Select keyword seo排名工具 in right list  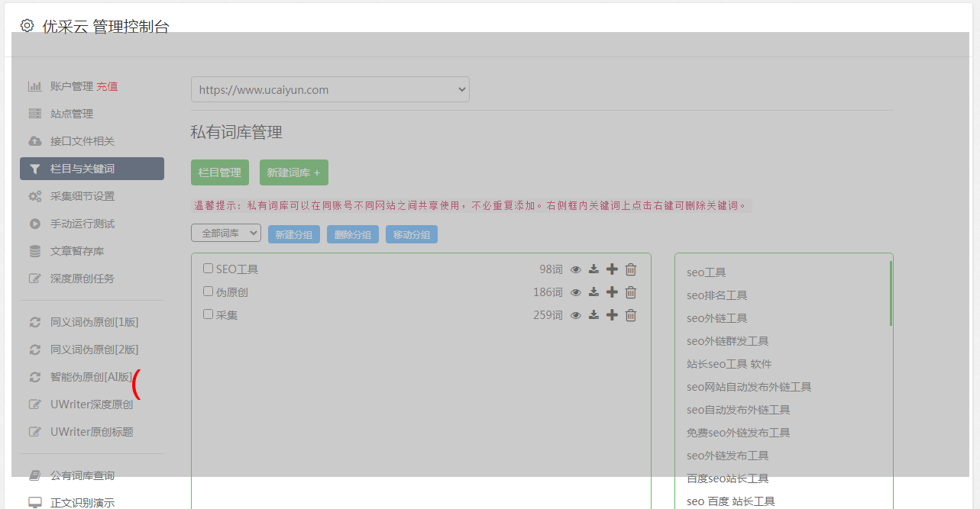coord(716,295)
